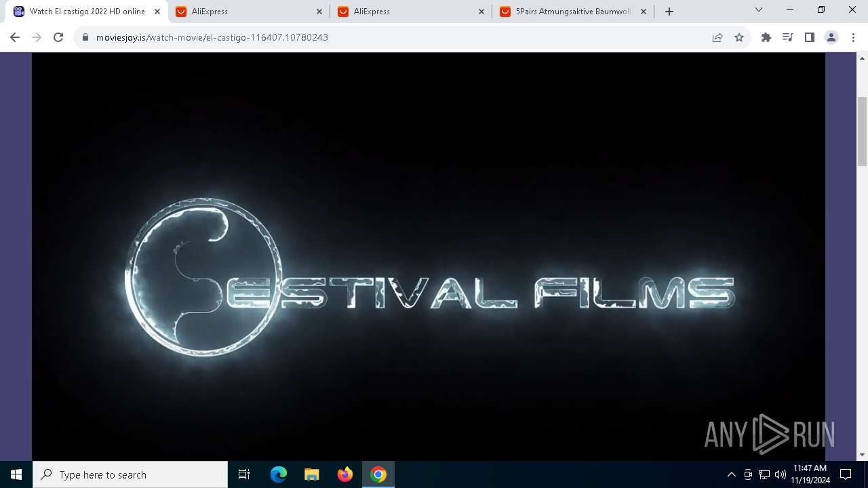
Task: Click the scrollbar up arrow
Action: [863, 58]
